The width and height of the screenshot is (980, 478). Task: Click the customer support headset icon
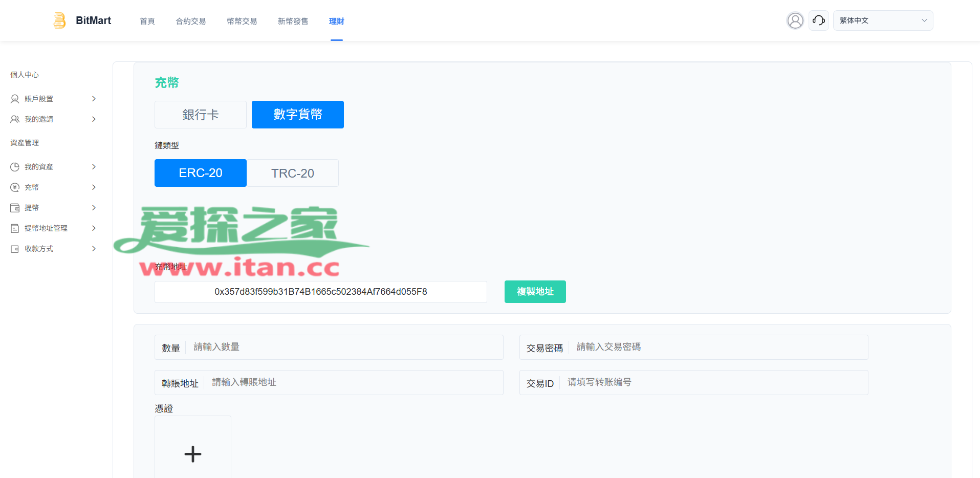point(818,20)
